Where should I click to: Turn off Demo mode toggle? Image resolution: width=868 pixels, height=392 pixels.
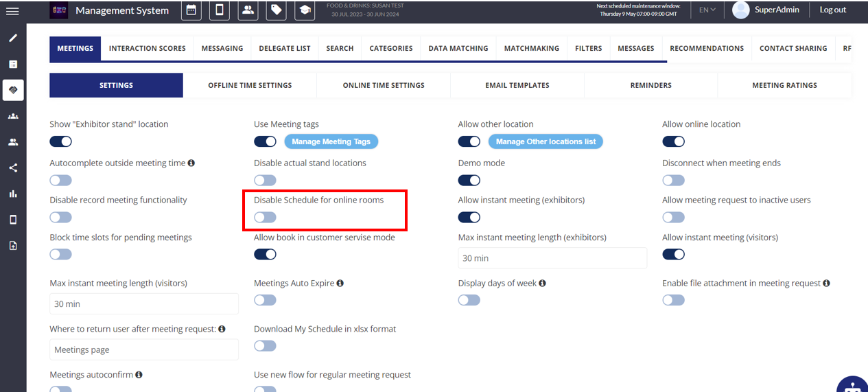(x=469, y=181)
